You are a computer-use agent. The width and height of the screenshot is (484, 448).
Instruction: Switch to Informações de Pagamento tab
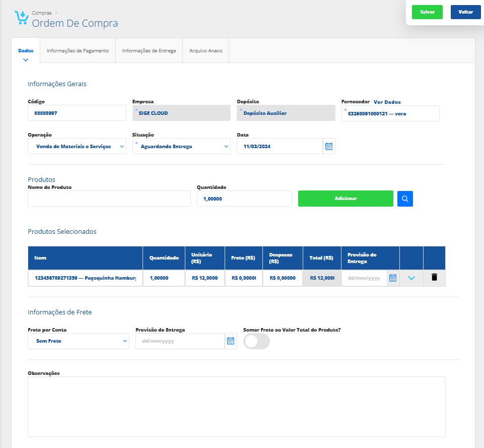(x=78, y=51)
